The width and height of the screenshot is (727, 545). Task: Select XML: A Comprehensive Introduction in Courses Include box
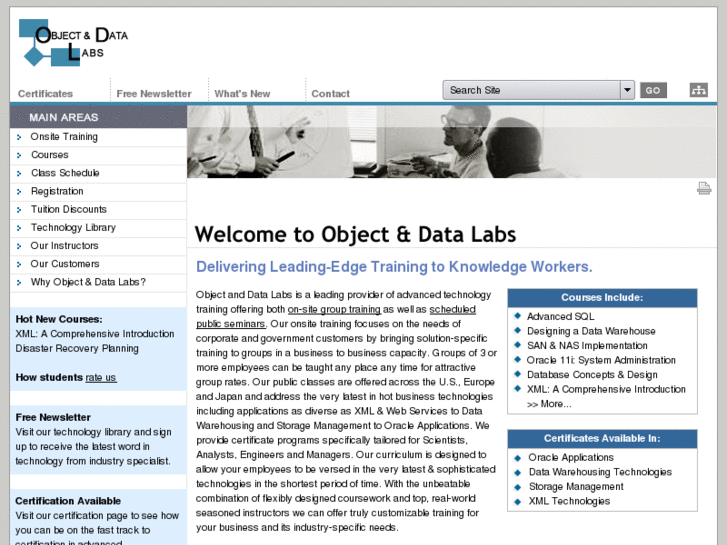coord(606,389)
